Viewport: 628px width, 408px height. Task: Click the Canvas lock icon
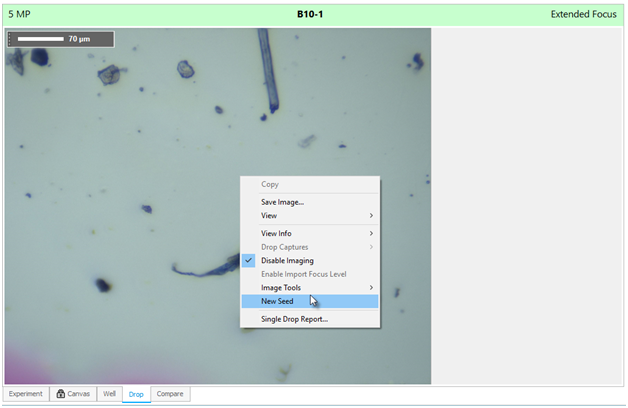point(60,394)
